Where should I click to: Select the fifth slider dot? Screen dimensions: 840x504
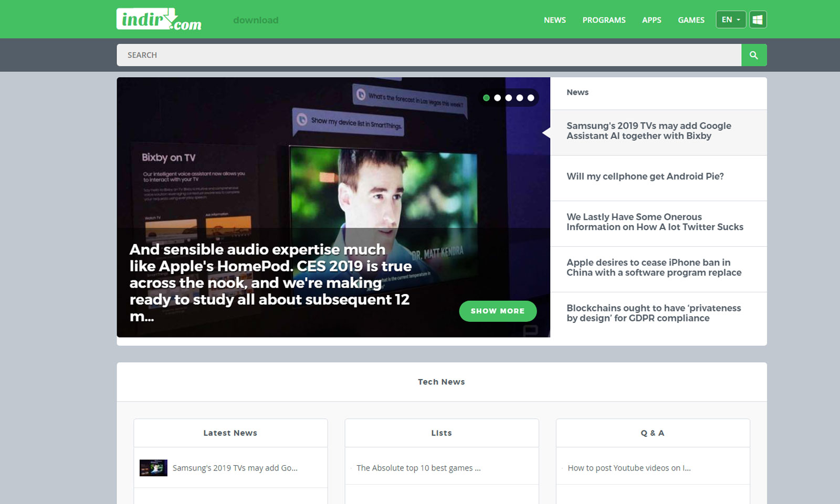coord(531,98)
